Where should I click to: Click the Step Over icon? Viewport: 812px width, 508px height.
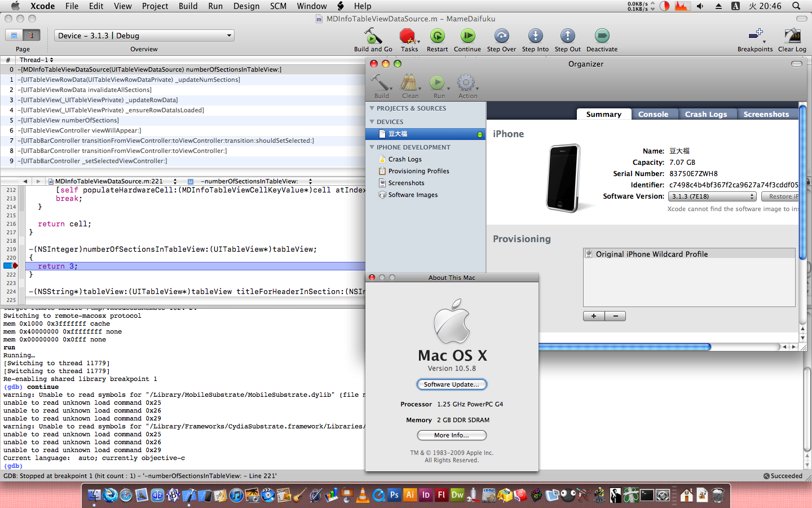(x=501, y=37)
